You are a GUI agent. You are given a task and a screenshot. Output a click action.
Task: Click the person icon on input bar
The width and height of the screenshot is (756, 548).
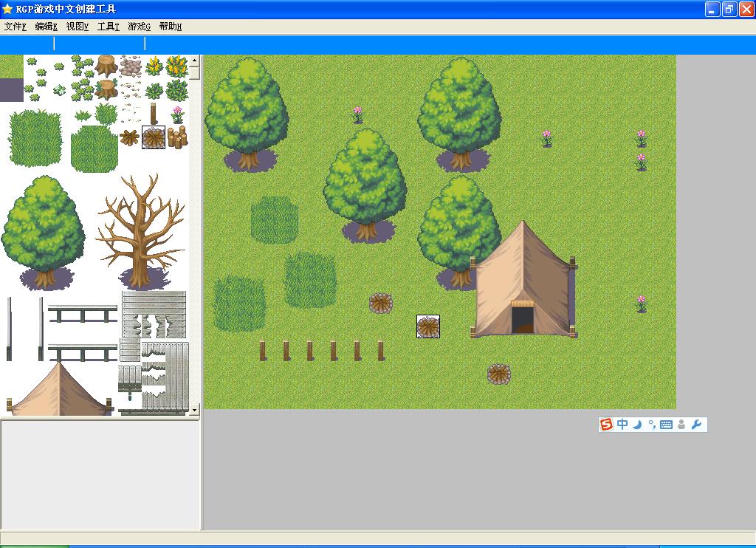tap(681, 425)
